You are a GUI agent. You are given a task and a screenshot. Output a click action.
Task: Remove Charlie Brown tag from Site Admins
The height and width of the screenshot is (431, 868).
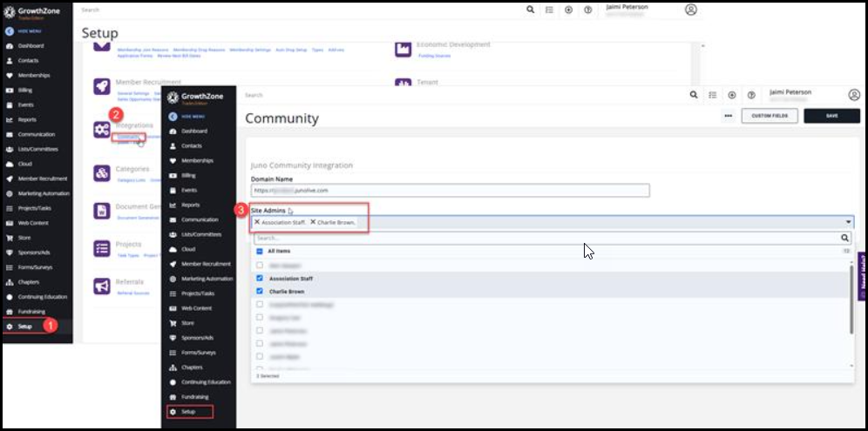pos(313,222)
